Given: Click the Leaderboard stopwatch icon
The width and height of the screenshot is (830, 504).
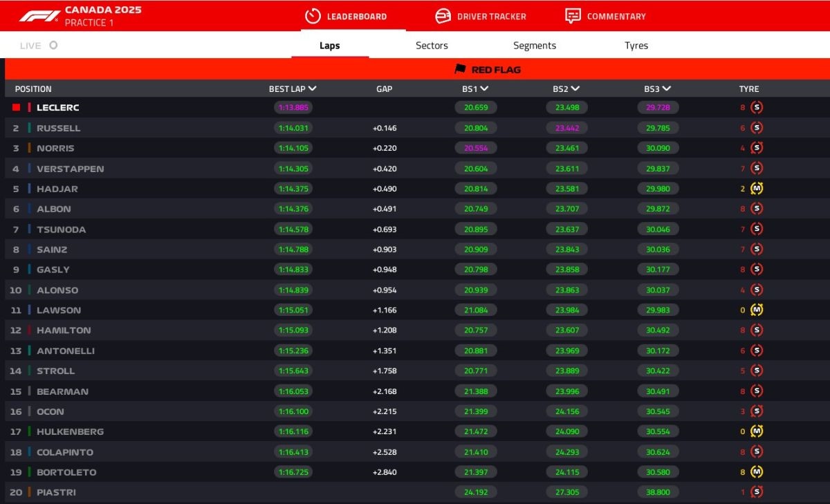Looking at the screenshot, I should tap(313, 16).
